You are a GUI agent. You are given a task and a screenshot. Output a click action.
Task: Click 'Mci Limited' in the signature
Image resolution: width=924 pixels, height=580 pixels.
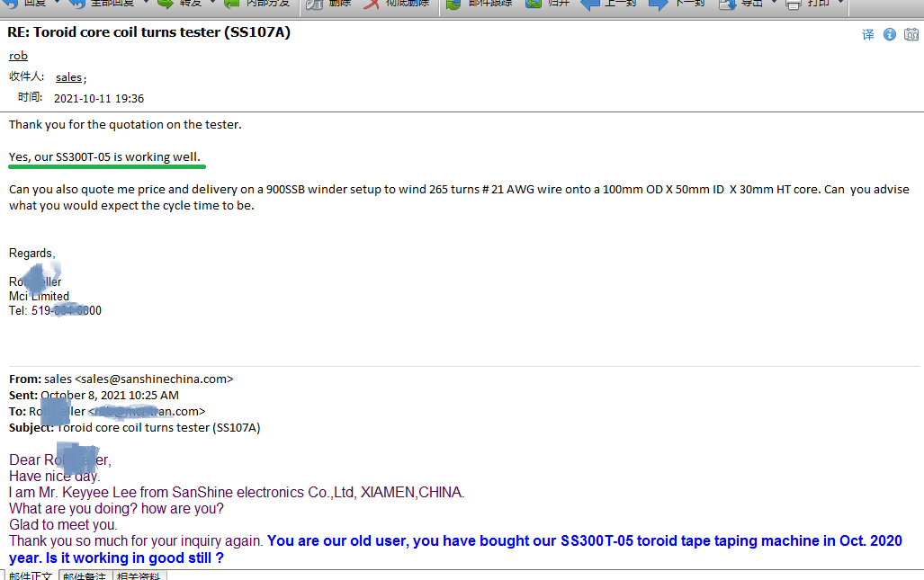[39, 296]
